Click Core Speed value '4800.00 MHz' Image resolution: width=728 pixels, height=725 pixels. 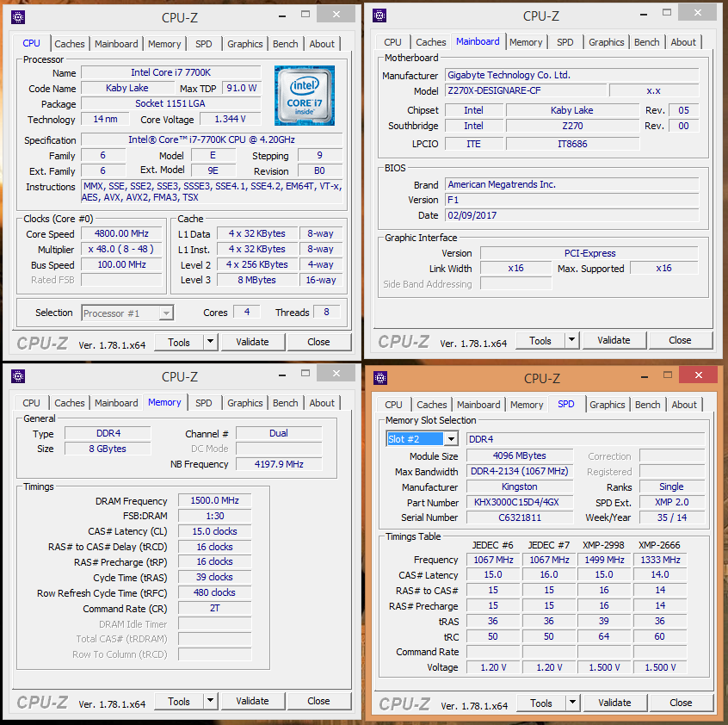click(x=121, y=233)
